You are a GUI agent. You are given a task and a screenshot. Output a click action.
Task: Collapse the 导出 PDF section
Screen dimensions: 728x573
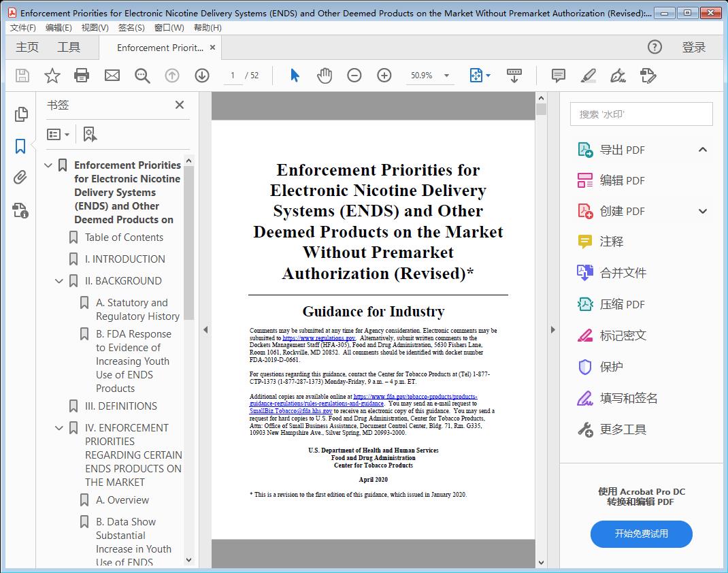[x=702, y=149]
